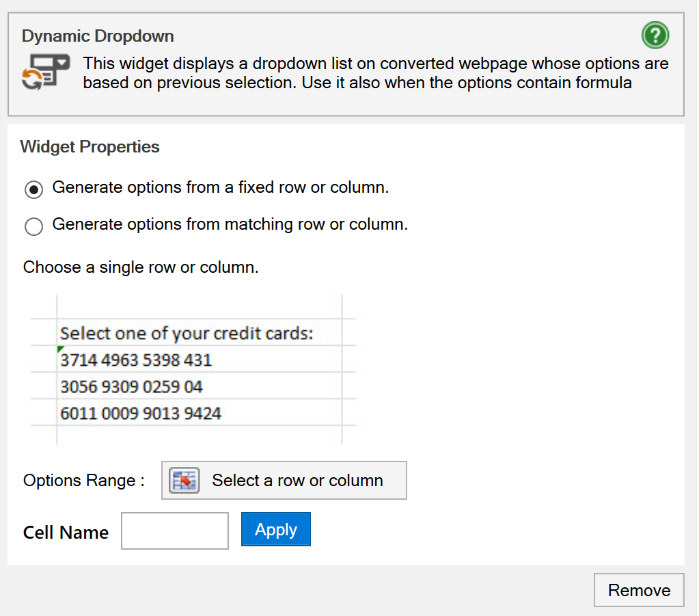Remove the Dynamic Dropdown widget
This screenshot has width=699, height=616.
638,590
